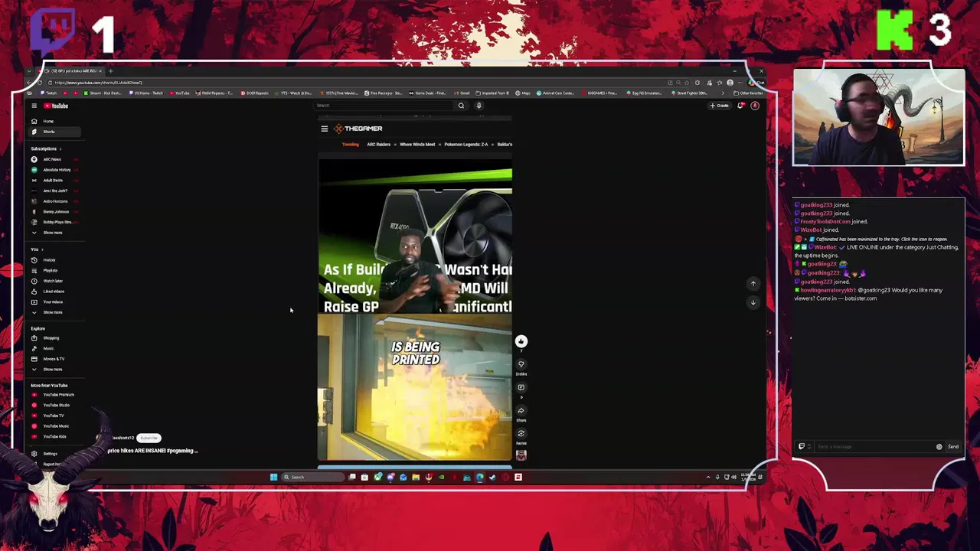Open the YouTube account avatar menu

(755, 106)
